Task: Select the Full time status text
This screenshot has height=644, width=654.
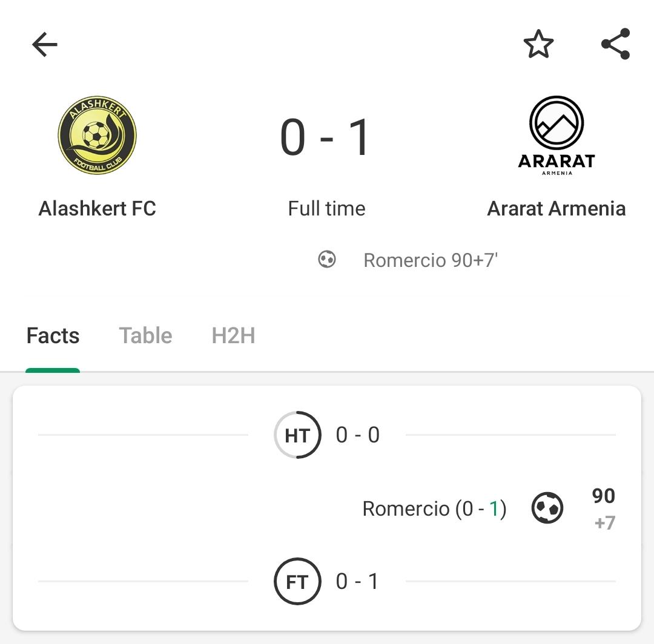Action: click(326, 208)
